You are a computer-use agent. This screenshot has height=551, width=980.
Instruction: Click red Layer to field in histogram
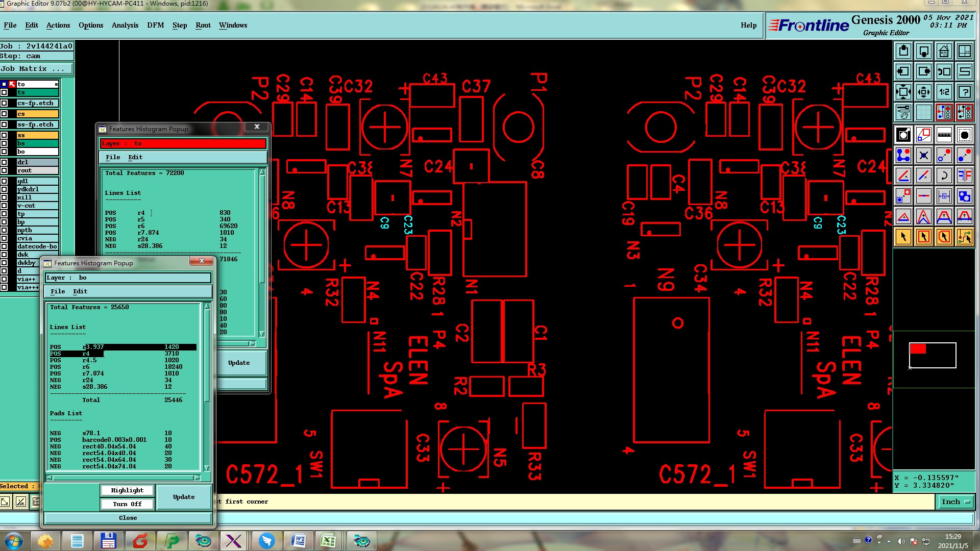coord(183,143)
